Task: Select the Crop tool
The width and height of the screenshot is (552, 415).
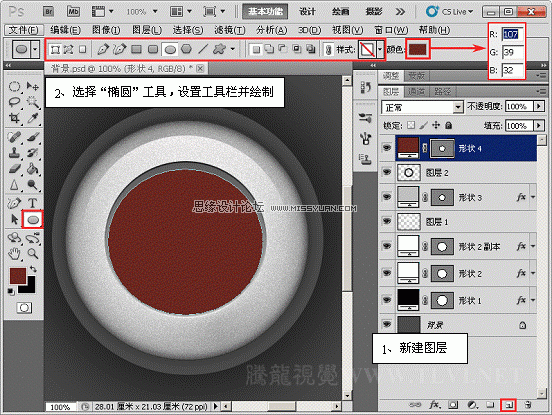Action: [x=14, y=118]
